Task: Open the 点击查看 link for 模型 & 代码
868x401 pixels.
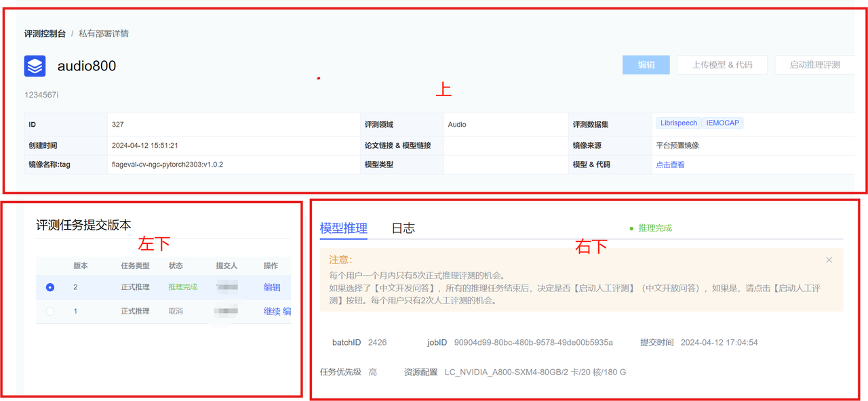Action: [x=670, y=165]
